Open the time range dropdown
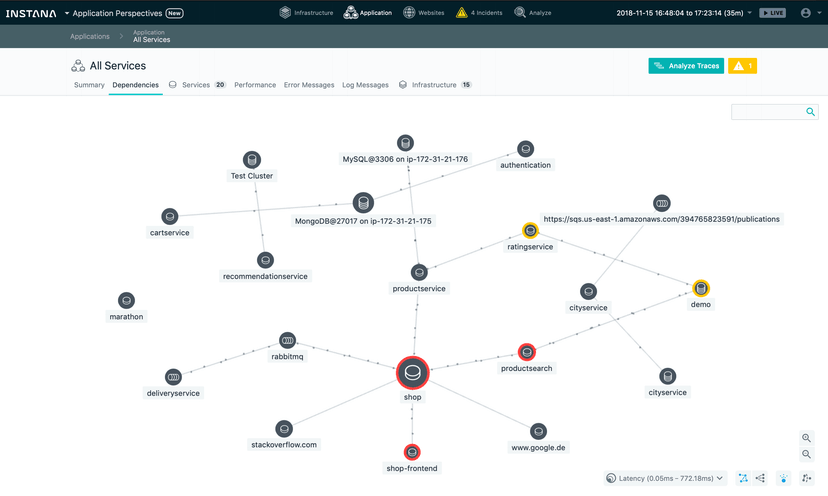This screenshot has width=828, height=496. 684,13
